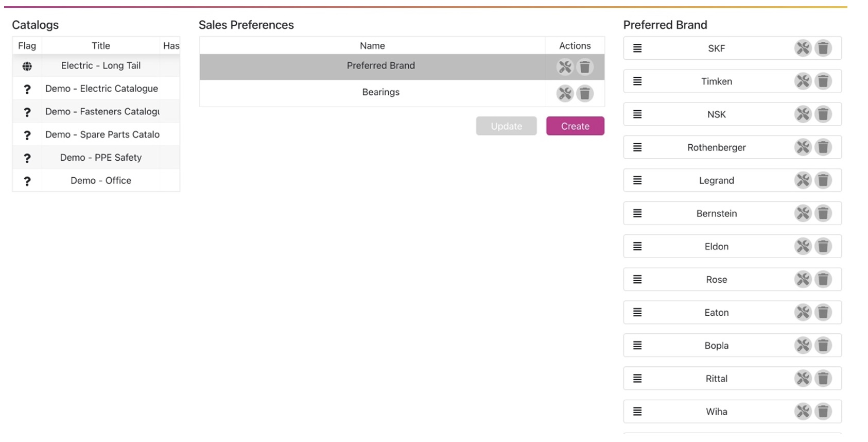Edit the Rothenberger brand entry

(803, 147)
